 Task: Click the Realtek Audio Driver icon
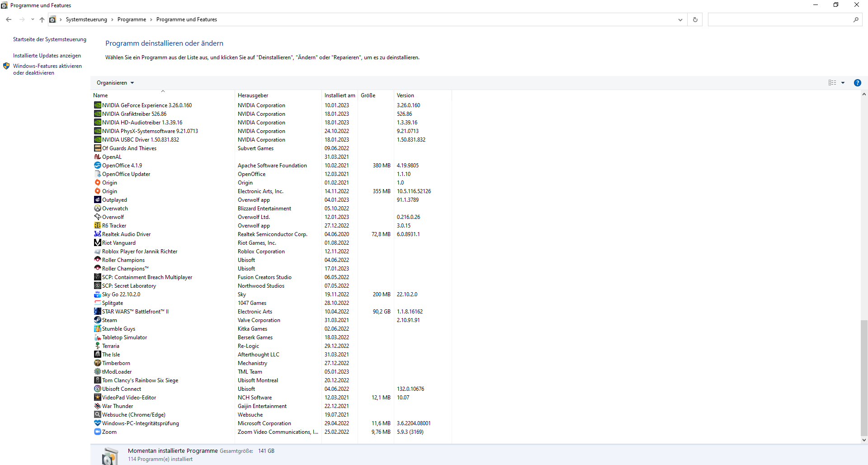click(x=97, y=234)
